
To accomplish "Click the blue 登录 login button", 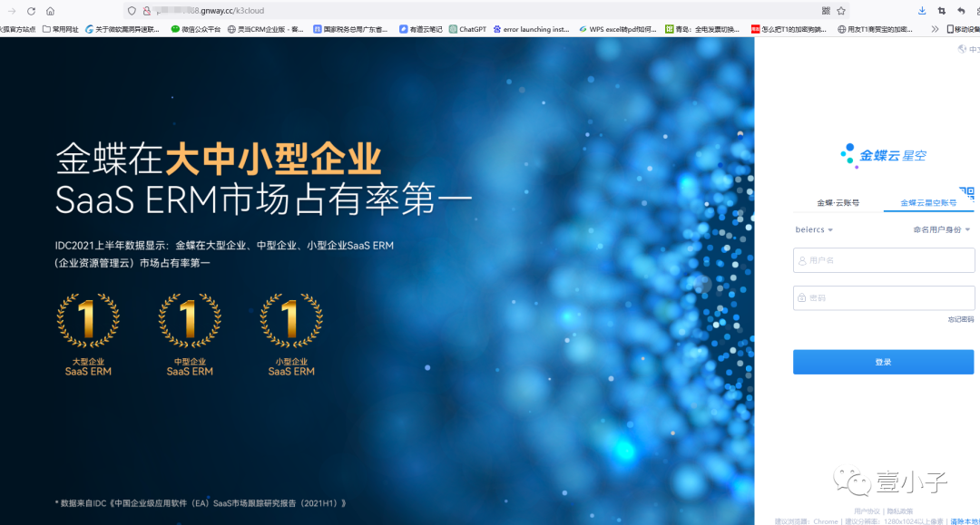I will coord(883,362).
